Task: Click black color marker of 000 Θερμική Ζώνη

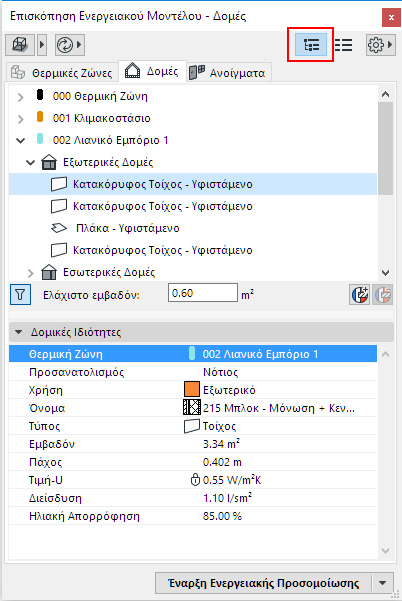Action: coord(40,95)
